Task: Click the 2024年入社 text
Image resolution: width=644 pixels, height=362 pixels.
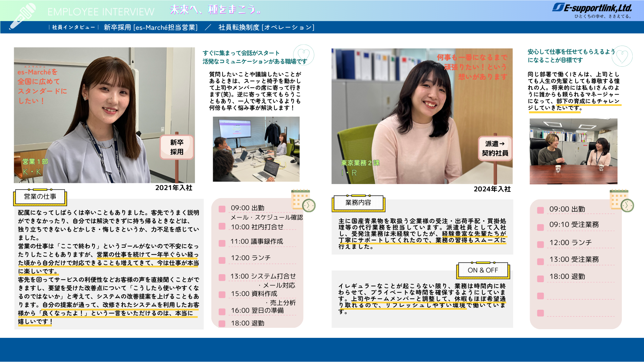Action: [x=492, y=189]
